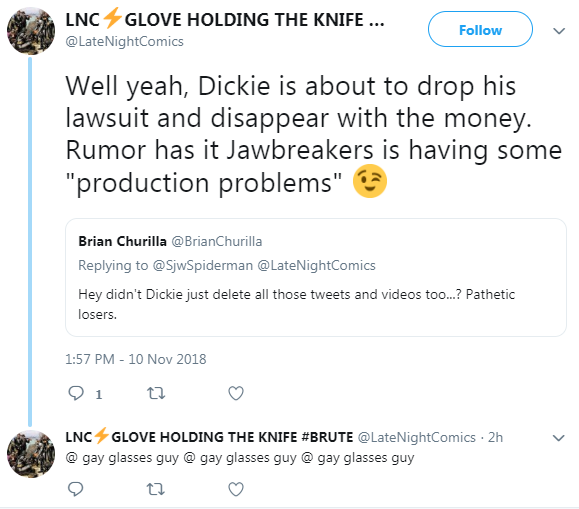
Task: Click the reply count number 1
Action: pos(99,395)
